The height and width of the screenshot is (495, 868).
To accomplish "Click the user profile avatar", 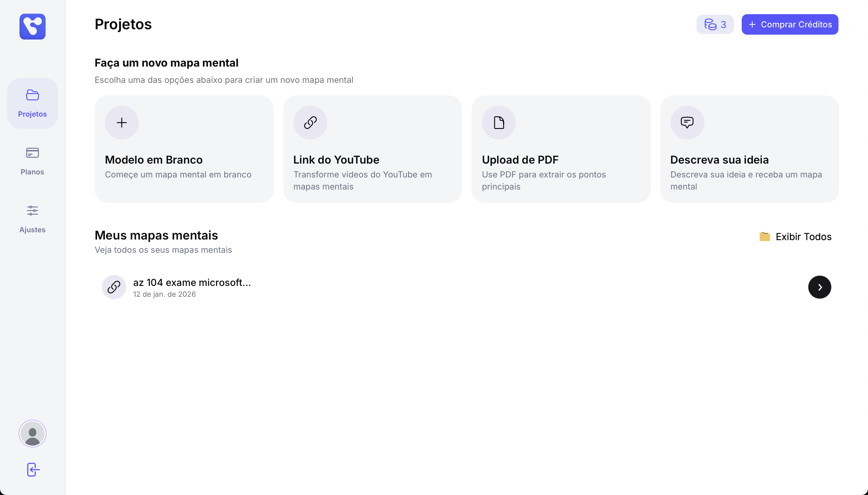I will click(x=32, y=434).
